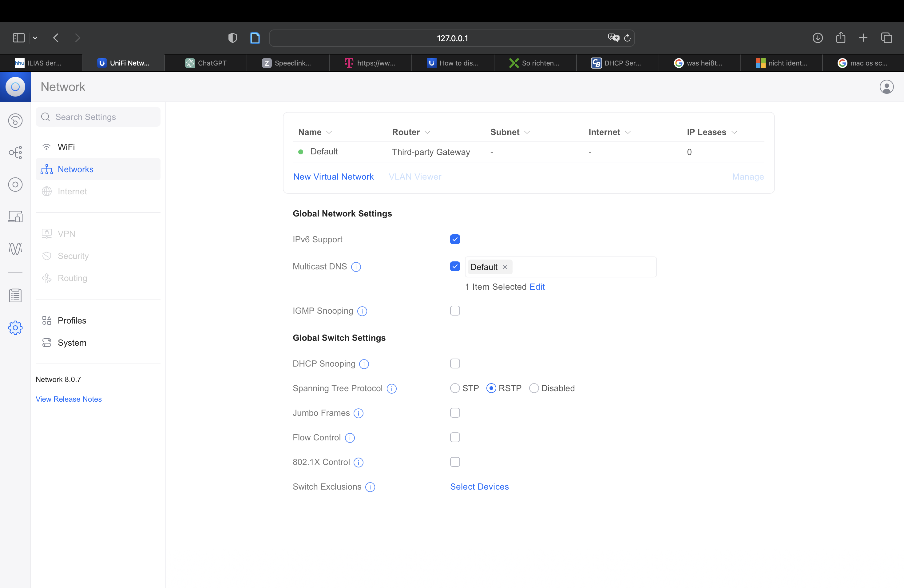Expand the Subnet column dropdown
The image size is (904, 588).
(527, 132)
